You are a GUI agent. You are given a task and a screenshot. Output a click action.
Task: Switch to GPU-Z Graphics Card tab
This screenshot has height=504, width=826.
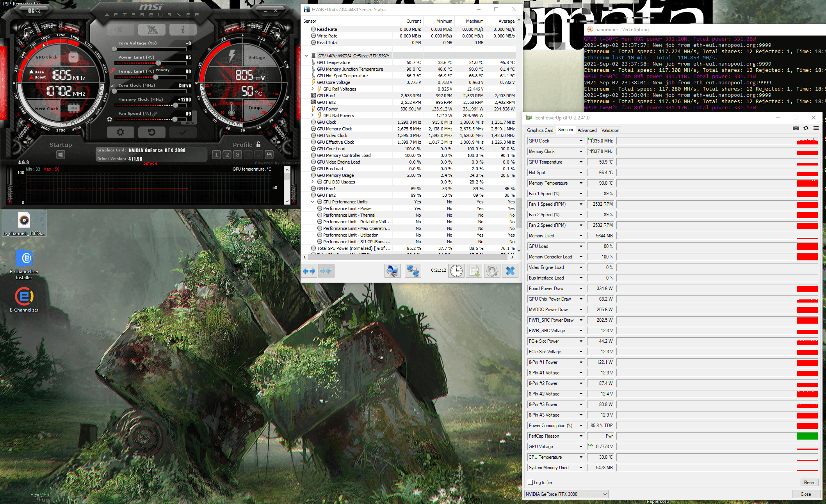click(540, 130)
